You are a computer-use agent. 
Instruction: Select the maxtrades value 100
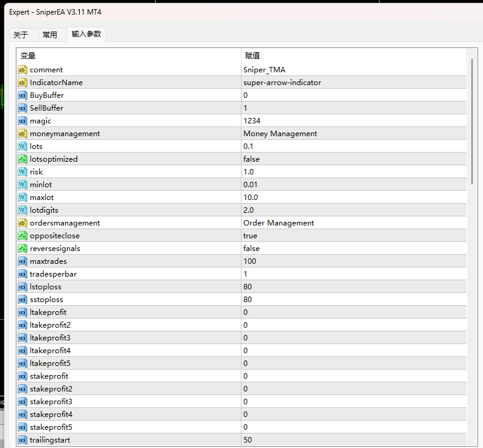[x=353, y=261]
